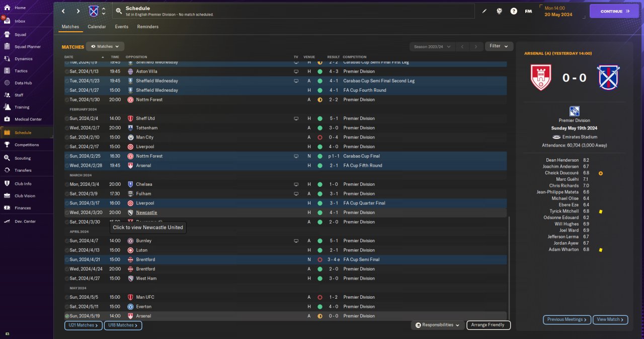644x339 pixels.
Task: Open the Responsibilities dropdown
Action: pyautogui.click(x=437, y=325)
